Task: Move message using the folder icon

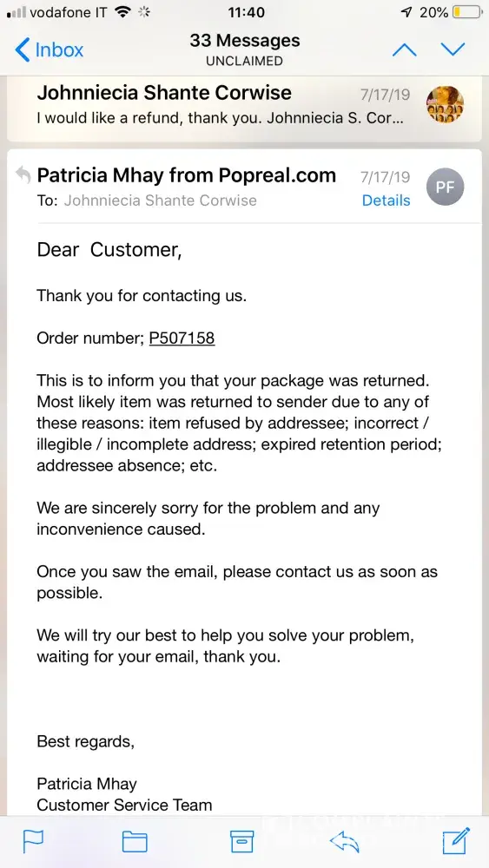Action: coord(135,841)
